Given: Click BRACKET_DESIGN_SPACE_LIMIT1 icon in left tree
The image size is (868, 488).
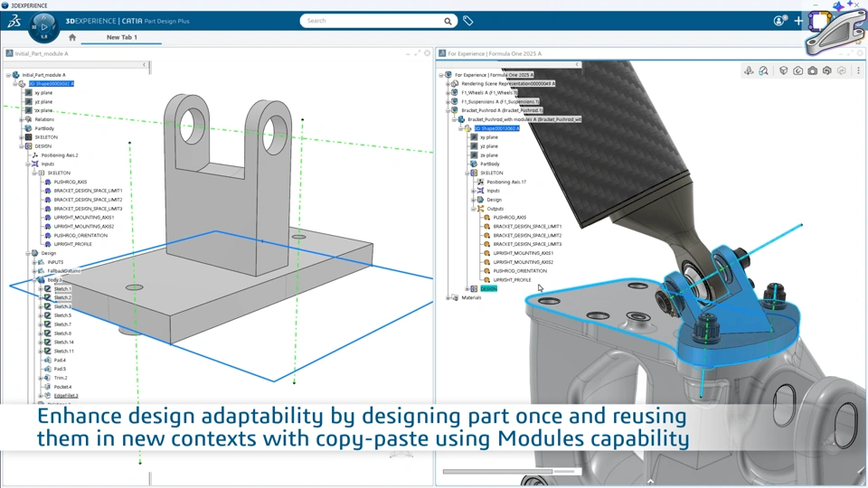Looking at the screenshot, I should pyautogui.click(x=48, y=191).
